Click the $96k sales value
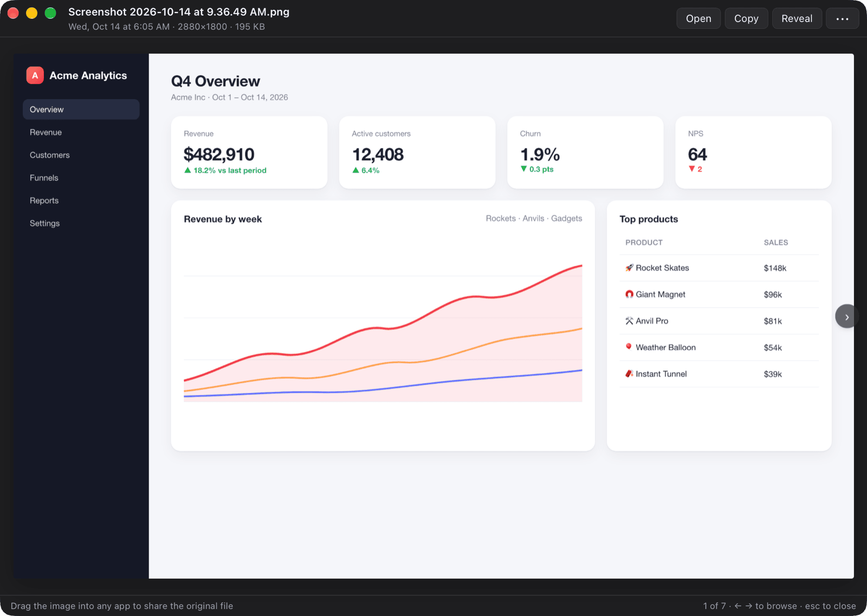The image size is (867, 616). click(x=773, y=295)
